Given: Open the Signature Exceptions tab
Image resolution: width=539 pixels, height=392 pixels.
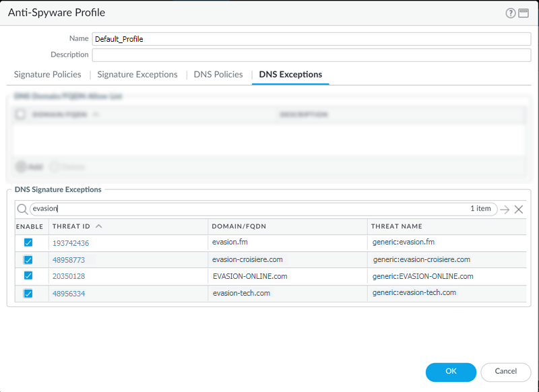Looking at the screenshot, I should pos(137,75).
